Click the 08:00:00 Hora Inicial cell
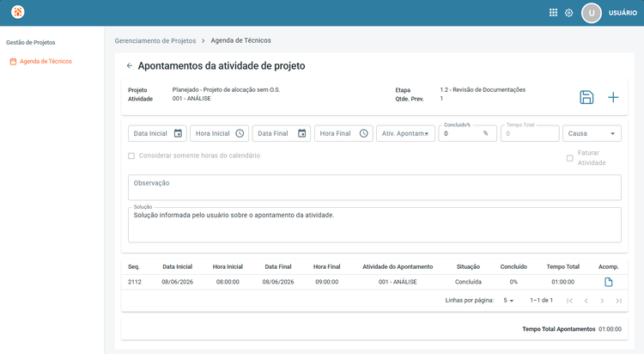644x354 pixels. coord(228,282)
